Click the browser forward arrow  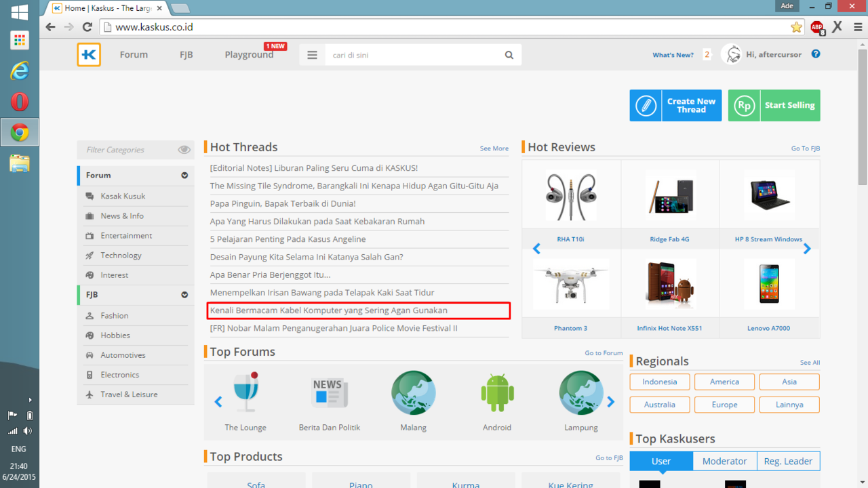pyautogui.click(x=68, y=27)
